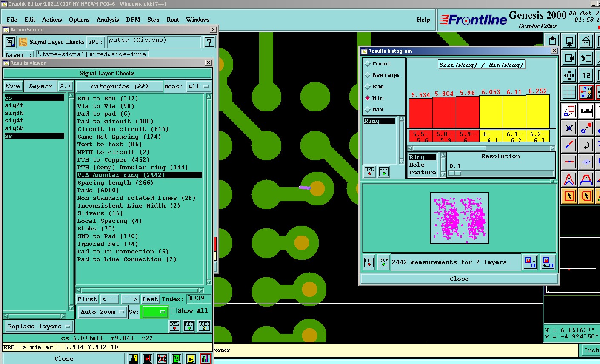Click the home view icon in right toolbar
Viewport: 600px width, 364px height.
tap(586, 42)
